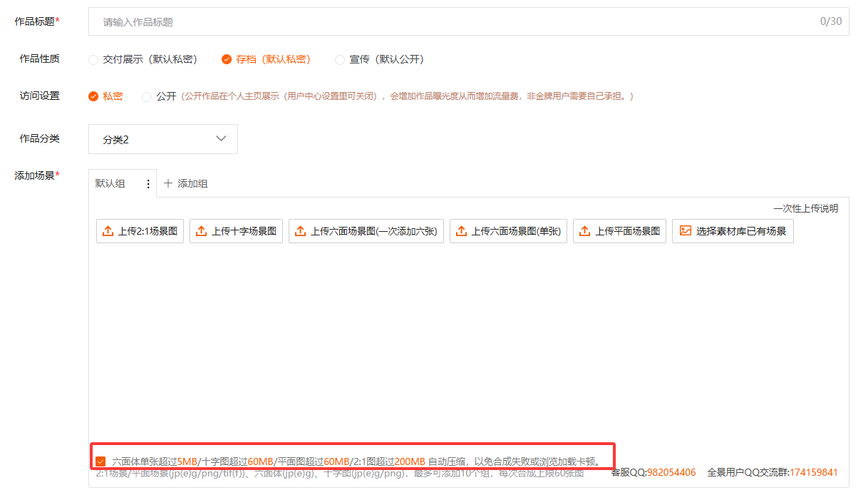
Task: Click the QQ group number 174159841
Action: click(813, 472)
